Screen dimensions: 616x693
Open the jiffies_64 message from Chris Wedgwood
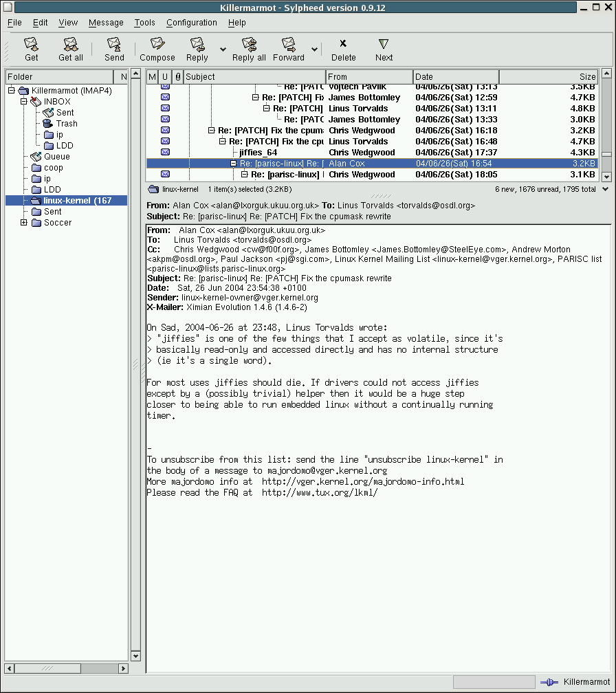click(x=258, y=153)
